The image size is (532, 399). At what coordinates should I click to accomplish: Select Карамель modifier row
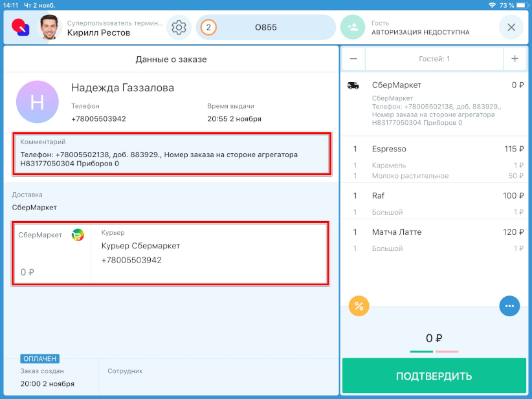434,166
